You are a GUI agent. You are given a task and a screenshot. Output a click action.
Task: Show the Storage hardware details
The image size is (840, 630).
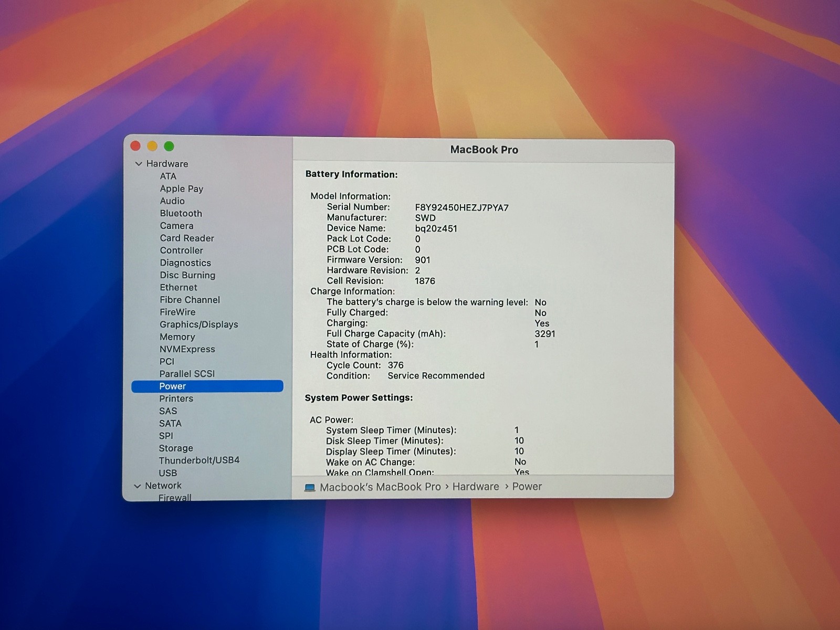(x=176, y=448)
